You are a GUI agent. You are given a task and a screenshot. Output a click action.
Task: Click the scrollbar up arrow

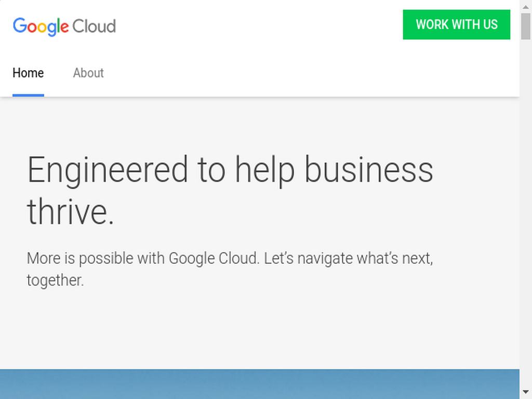click(526, 6)
